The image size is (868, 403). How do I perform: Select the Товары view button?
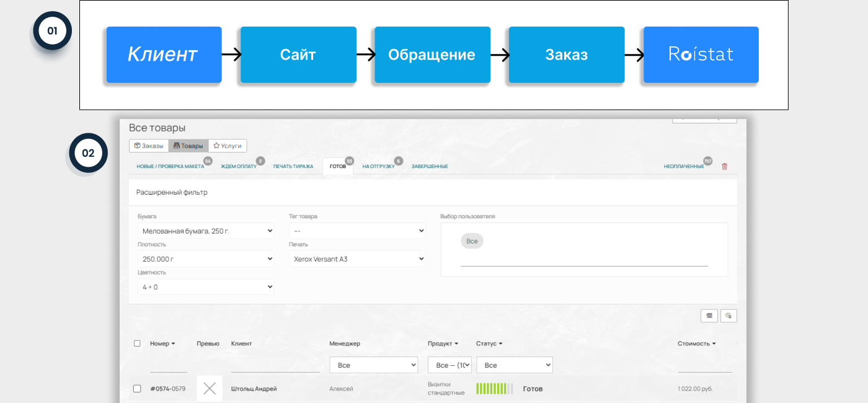point(188,146)
